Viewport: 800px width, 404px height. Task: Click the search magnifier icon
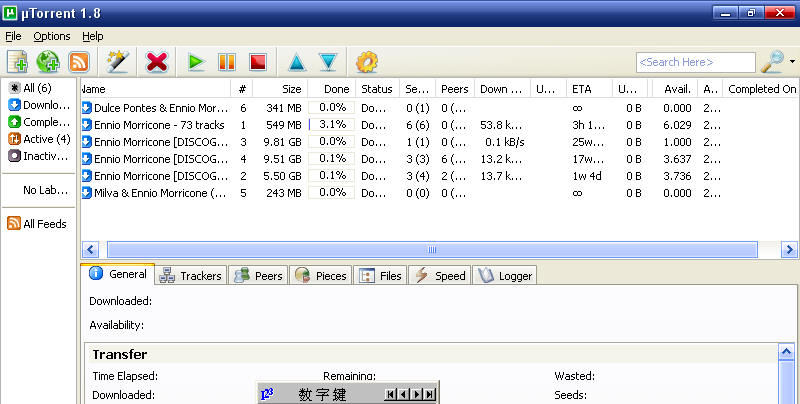(772, 62)
